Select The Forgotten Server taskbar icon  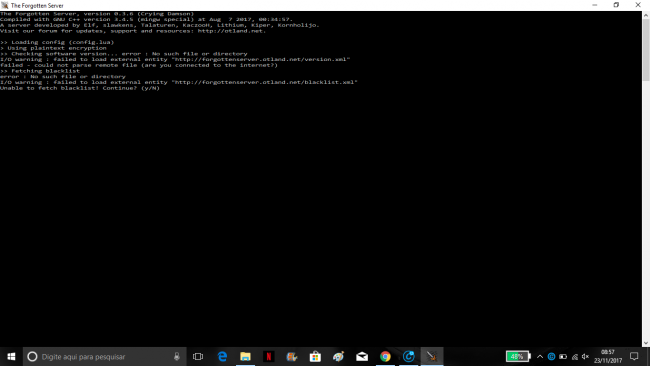tap(432, 356)
